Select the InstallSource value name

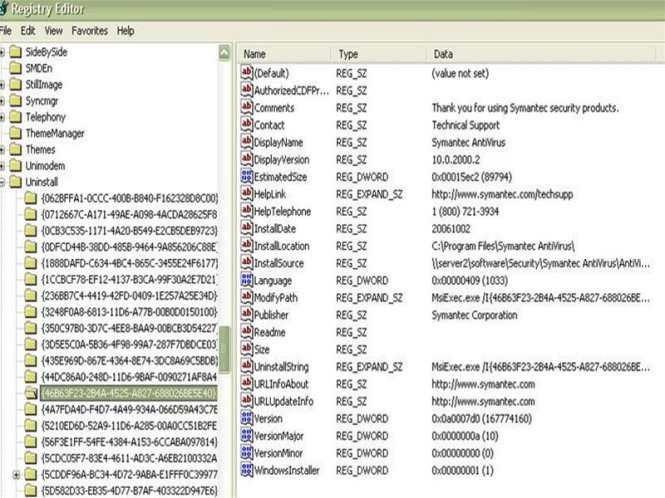(279, 263)
